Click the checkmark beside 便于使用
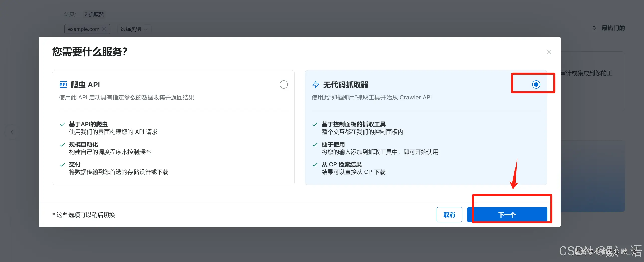 point(315,144)
